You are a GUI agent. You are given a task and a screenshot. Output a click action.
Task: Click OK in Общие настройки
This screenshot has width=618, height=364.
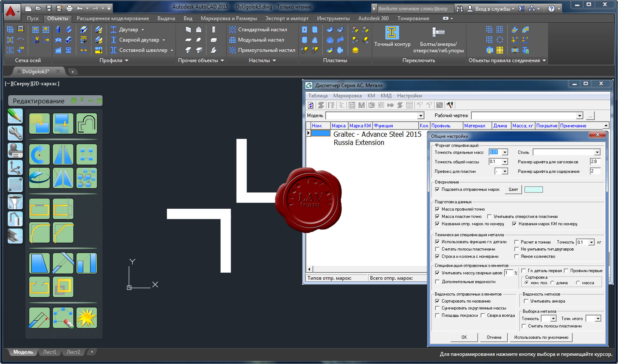coord(464,337)
